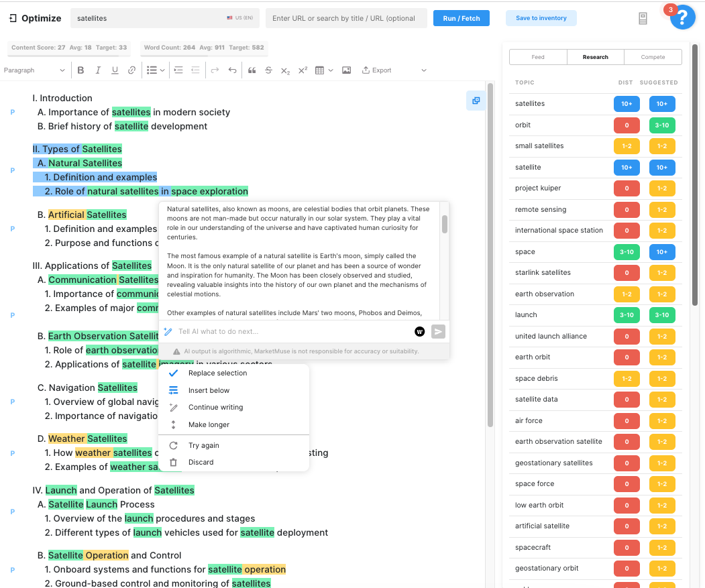The image size is (705, 588).
Task: Increase indent using the toolbar icon
Action: tap(178, 70)
